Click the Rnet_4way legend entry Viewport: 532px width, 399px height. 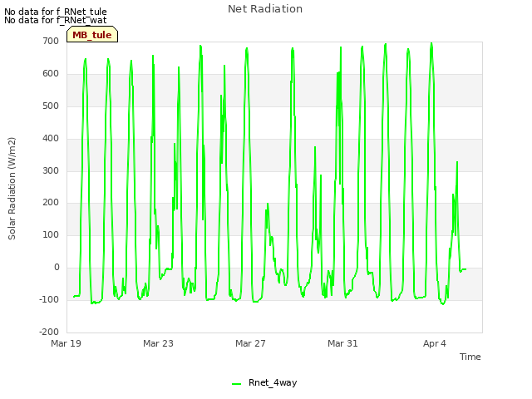[x=264, y=382]
